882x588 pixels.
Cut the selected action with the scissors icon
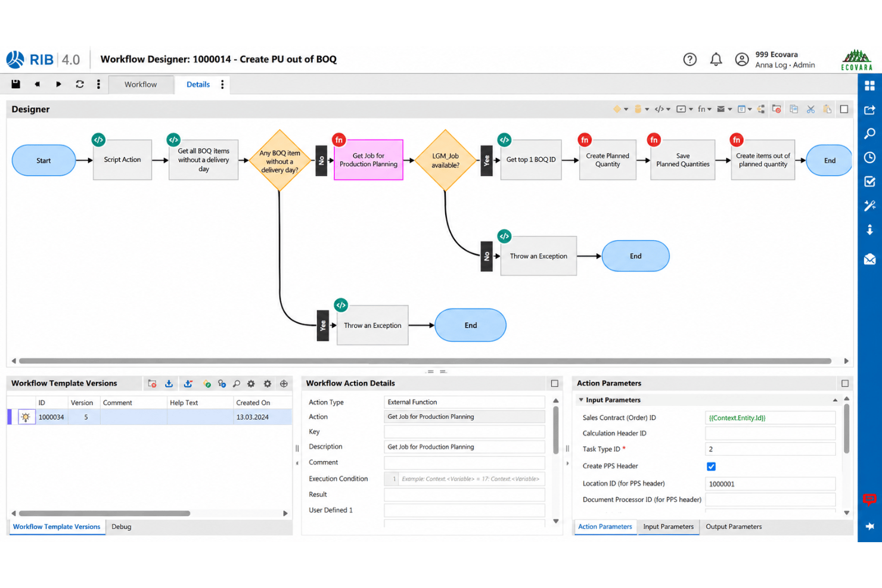click(810, 109)
